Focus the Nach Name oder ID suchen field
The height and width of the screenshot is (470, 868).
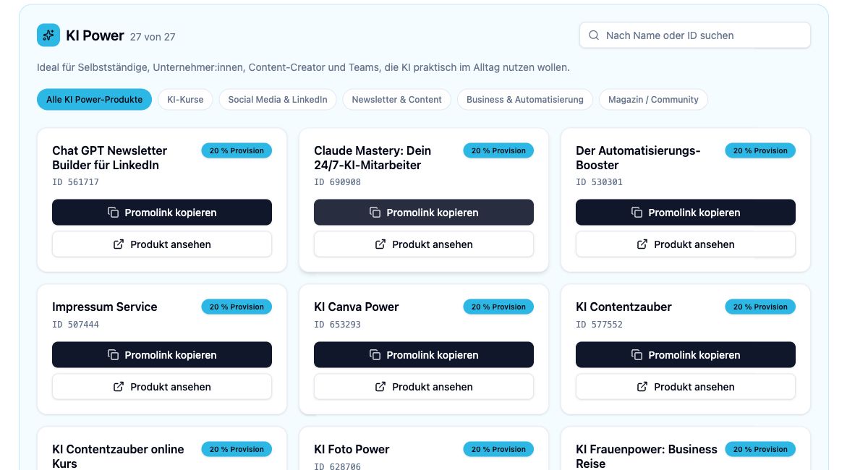695,35
